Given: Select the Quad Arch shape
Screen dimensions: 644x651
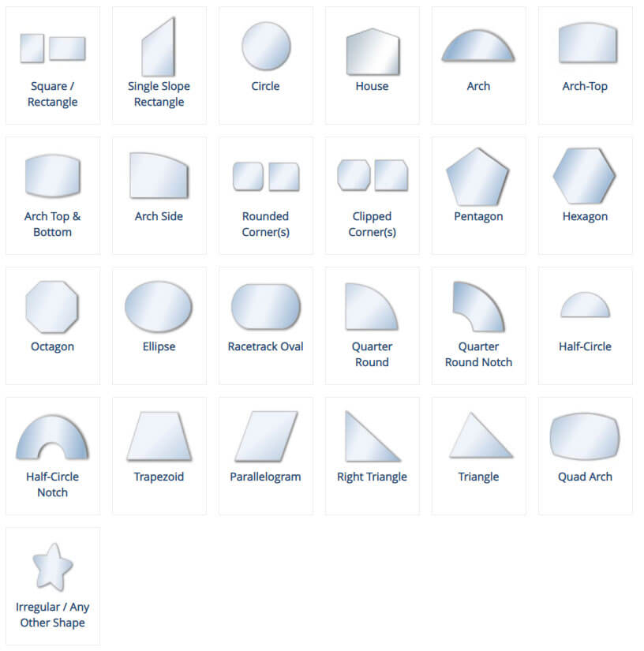Looking at the screenshot, I should [x=585, y=436].
